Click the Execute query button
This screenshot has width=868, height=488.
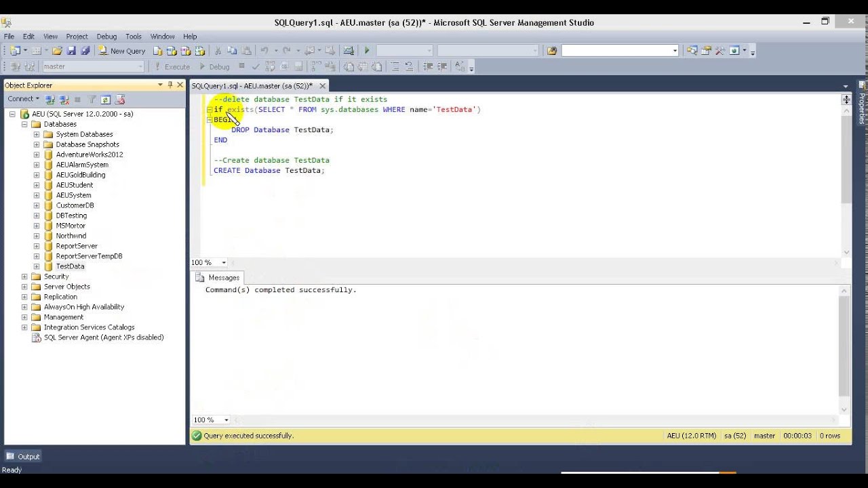(x=172, y=66)
